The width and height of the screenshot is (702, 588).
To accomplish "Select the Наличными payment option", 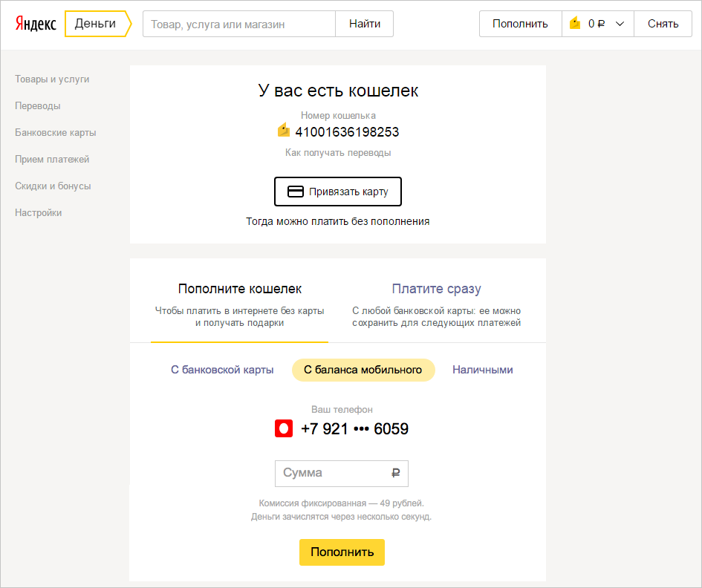I will coord(482,369).
